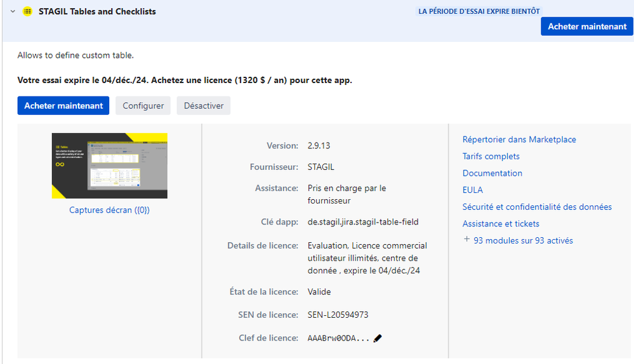
Task: Select the app key de.stagil.jira.stagil-table-field
Action: tap(362, 222)
